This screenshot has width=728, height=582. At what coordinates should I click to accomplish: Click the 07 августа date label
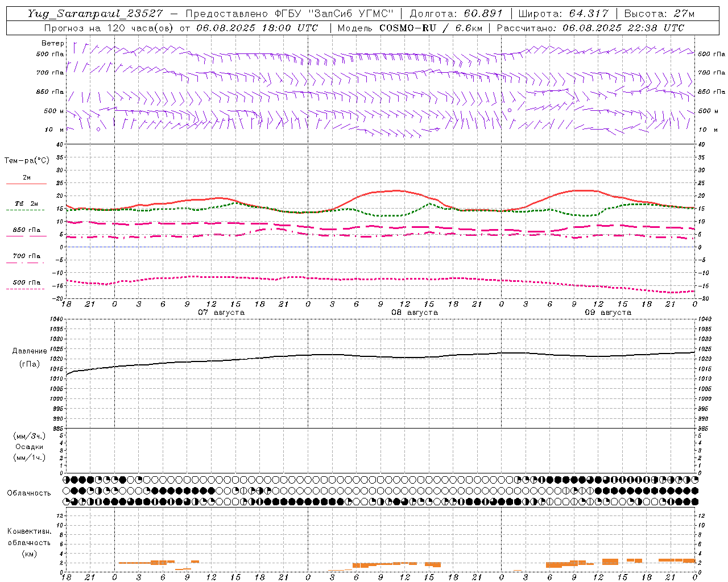click(x=221, y=313)
